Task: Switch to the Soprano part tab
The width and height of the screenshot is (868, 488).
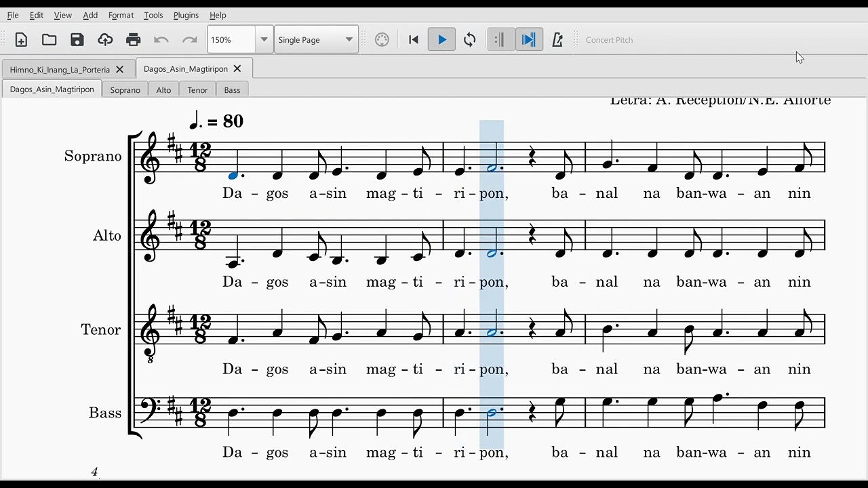Action: 125,89
